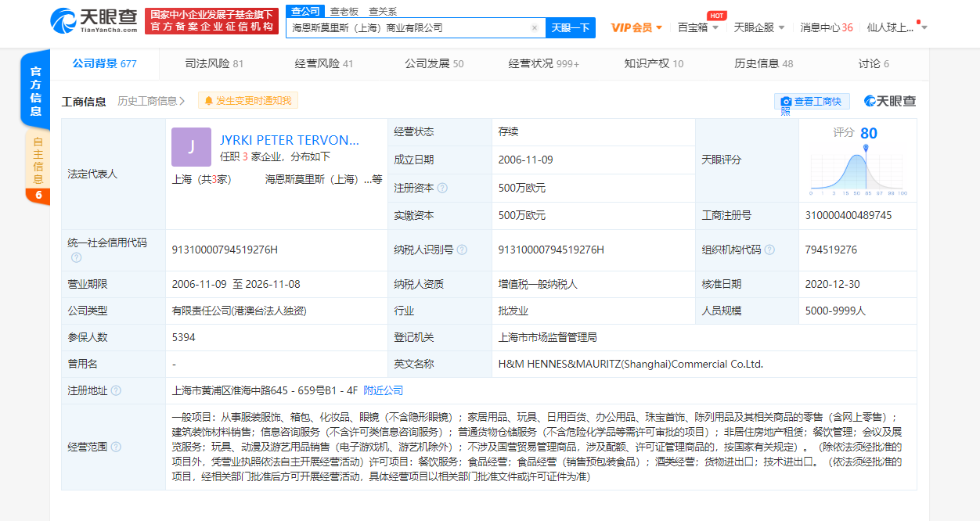Click the help icon under 统一社会信用代码

[x=76, y=257]
